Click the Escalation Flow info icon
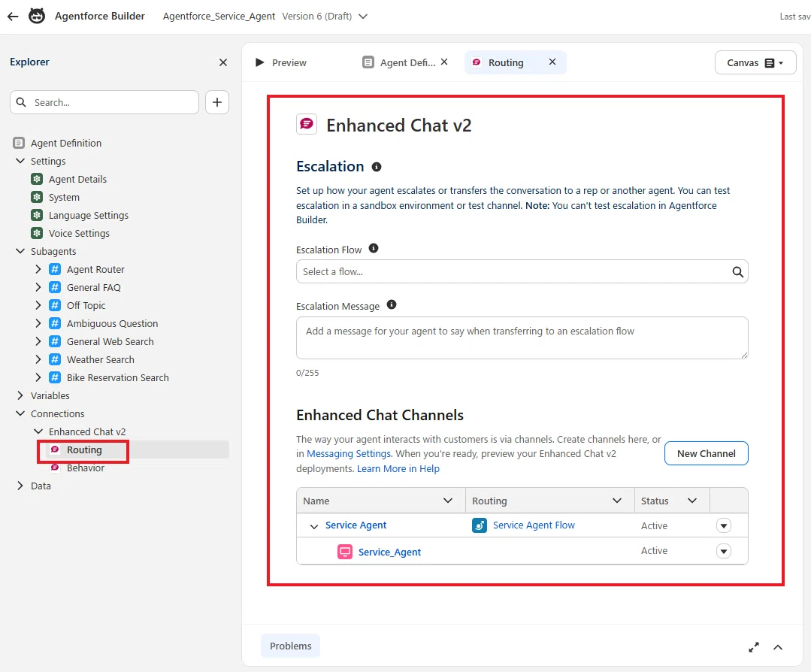This screenshot has height=672, width=811. click(x=374, y=248)
